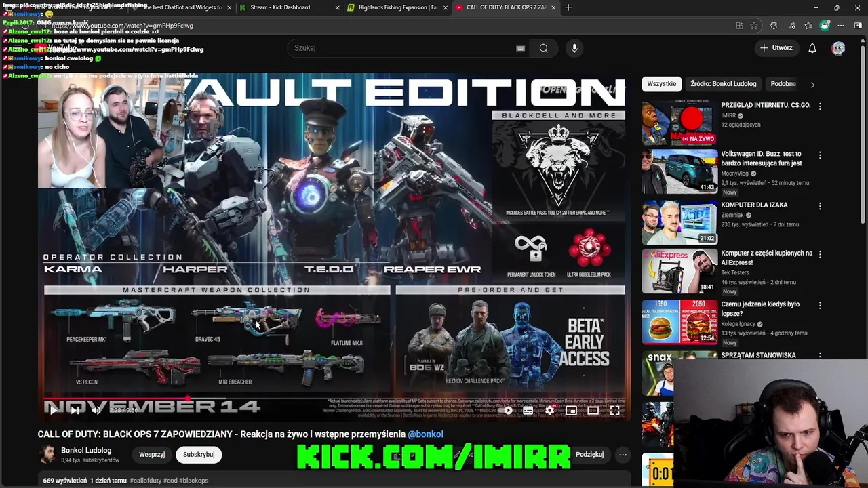Click the '#callofduty' hashtag
The height and width of the screenshot is (488, 868).
pos(146,481)
